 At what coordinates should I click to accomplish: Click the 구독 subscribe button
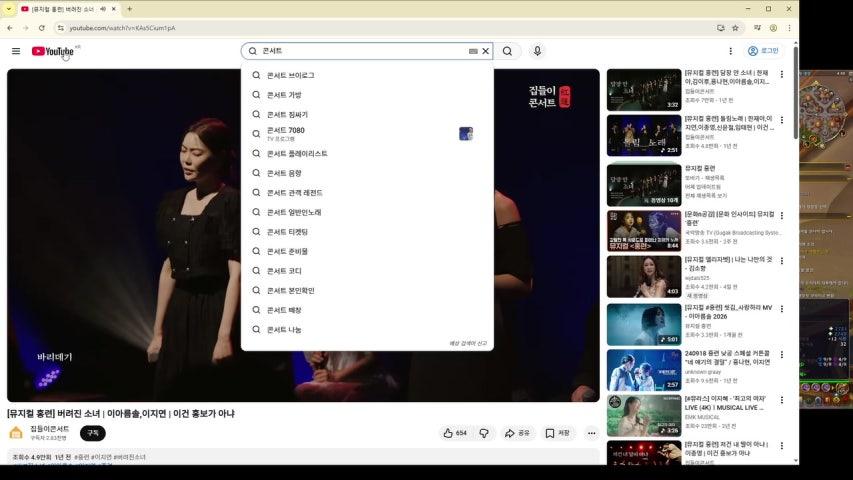point(93,433)
